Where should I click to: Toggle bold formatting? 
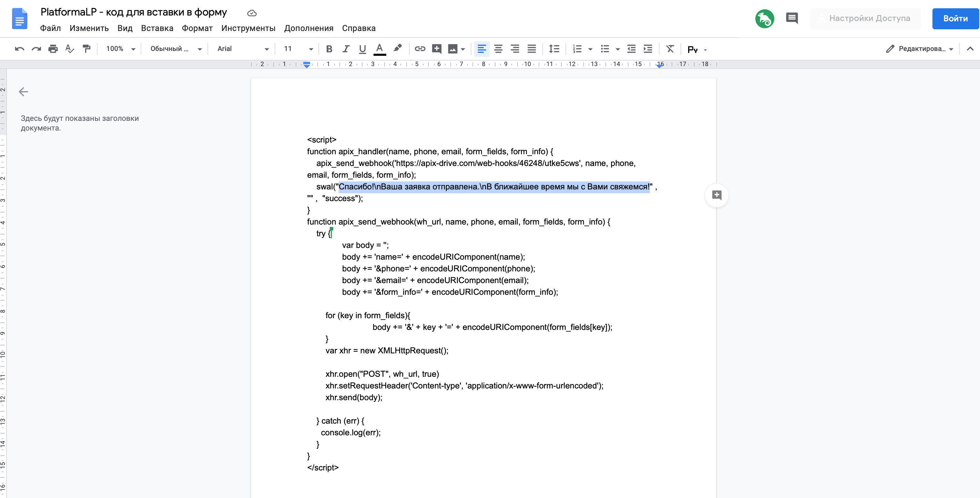329,49
